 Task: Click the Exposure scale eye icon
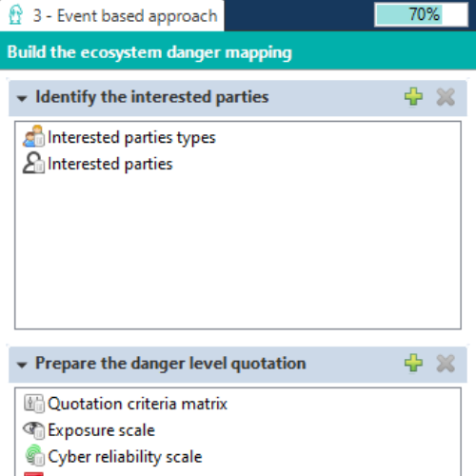click(33, 430)
